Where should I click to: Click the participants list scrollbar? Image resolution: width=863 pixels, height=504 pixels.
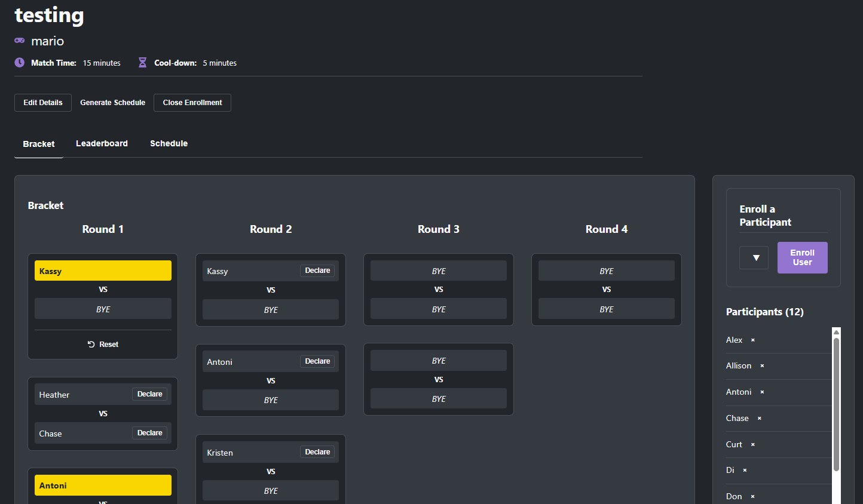click(836, 405)
